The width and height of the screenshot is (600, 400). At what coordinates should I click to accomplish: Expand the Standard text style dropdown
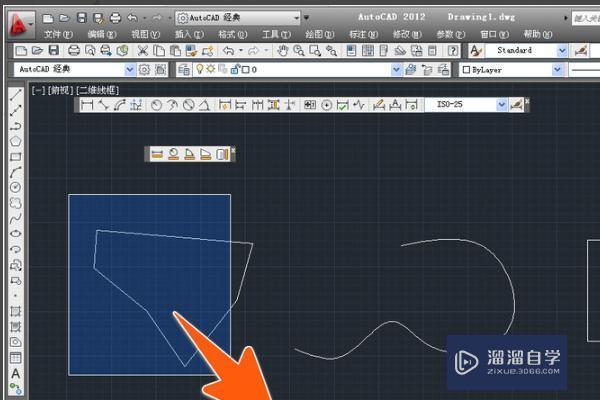(x=562, y=51)
